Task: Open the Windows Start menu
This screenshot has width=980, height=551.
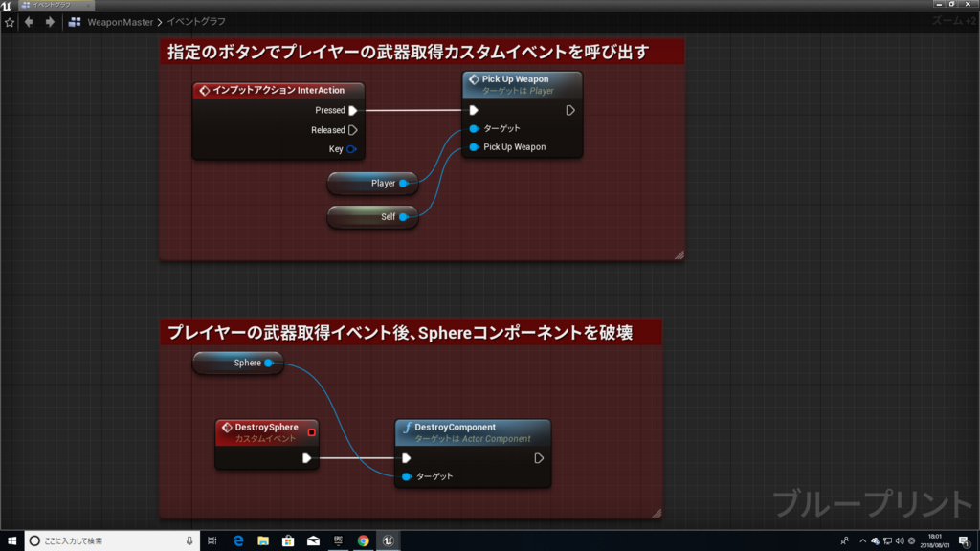Action: 11,541
